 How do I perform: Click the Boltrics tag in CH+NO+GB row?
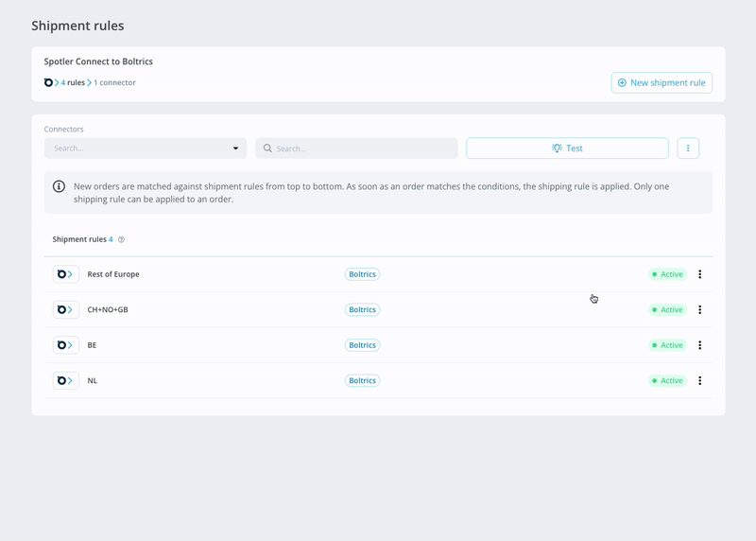click(362, 309)
